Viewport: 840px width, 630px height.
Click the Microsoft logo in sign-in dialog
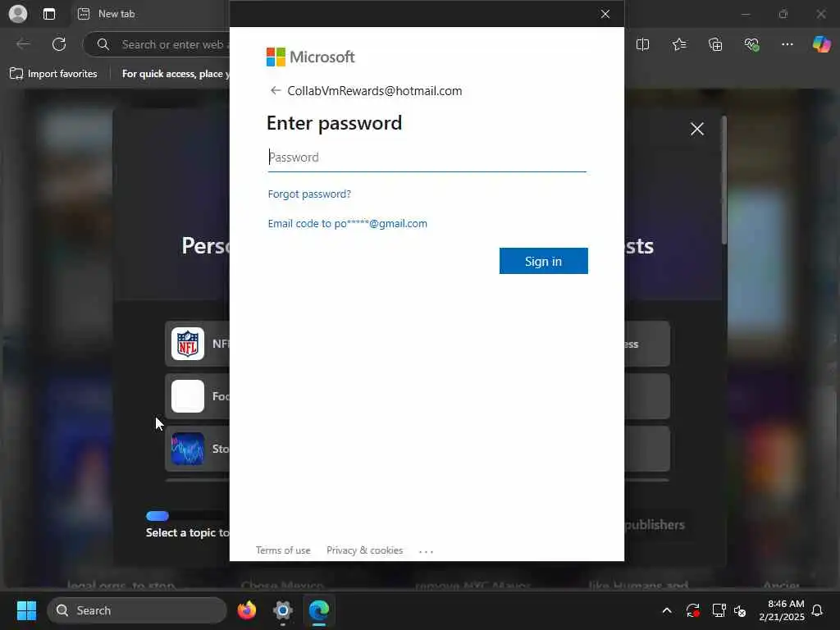click(311, 57)
